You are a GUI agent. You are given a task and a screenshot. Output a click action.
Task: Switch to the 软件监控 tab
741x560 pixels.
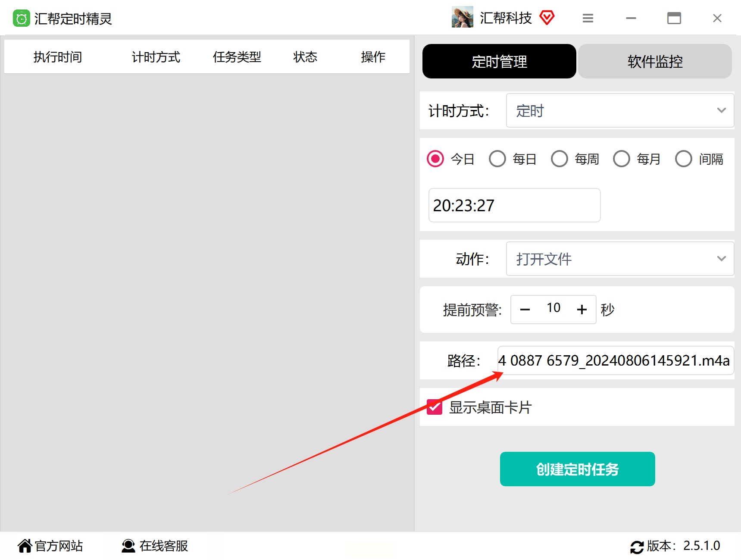[655, 61]
